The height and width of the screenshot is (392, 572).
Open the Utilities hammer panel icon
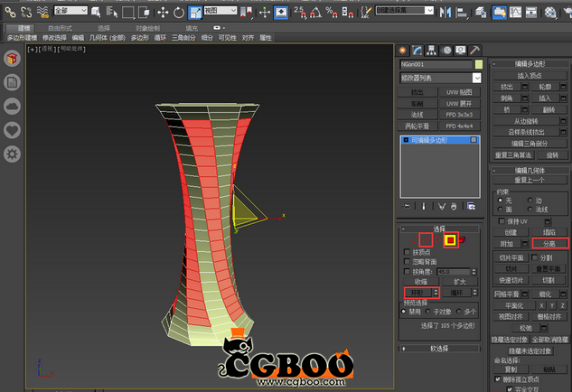475,49
